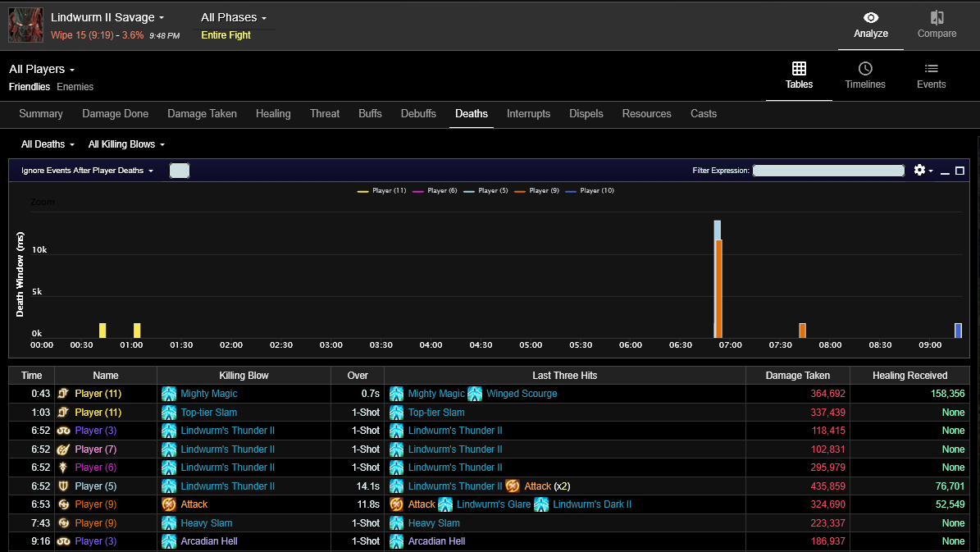Open the Analyze view eye icon
This screenshot has width=980, height=552.
tap(871, 17)
